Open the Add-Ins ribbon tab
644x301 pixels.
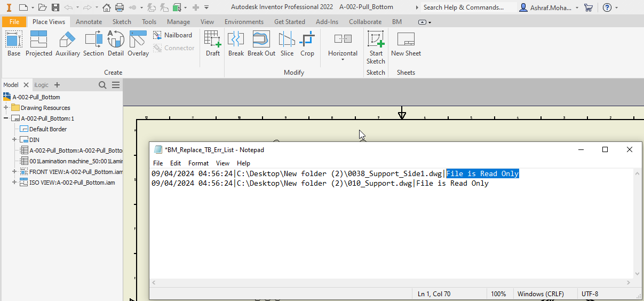[x=327, y=22]
